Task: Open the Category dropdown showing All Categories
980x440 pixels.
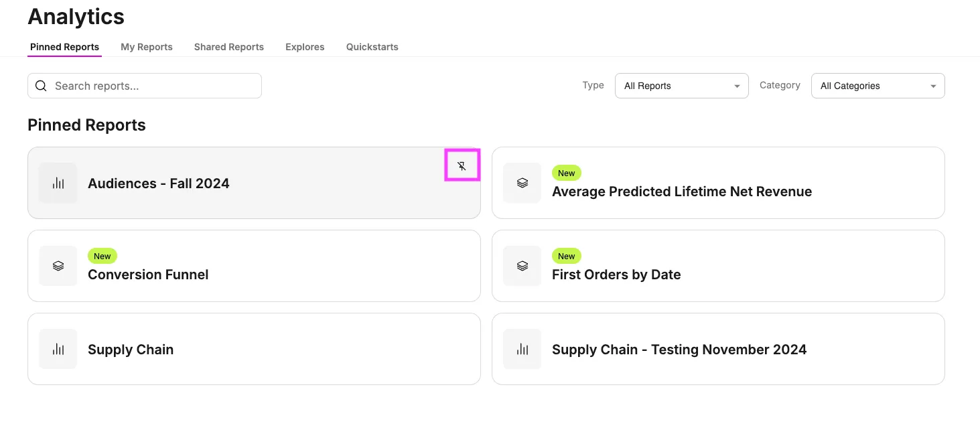Action: 878,86
